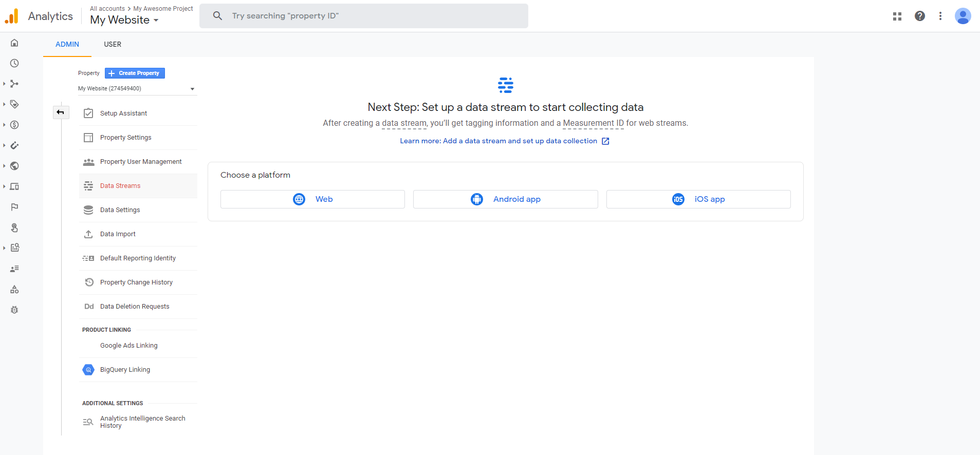980x455 pixels.
Task: Click the BigQuery hexagon icon
Action: (x=88, y=370)
